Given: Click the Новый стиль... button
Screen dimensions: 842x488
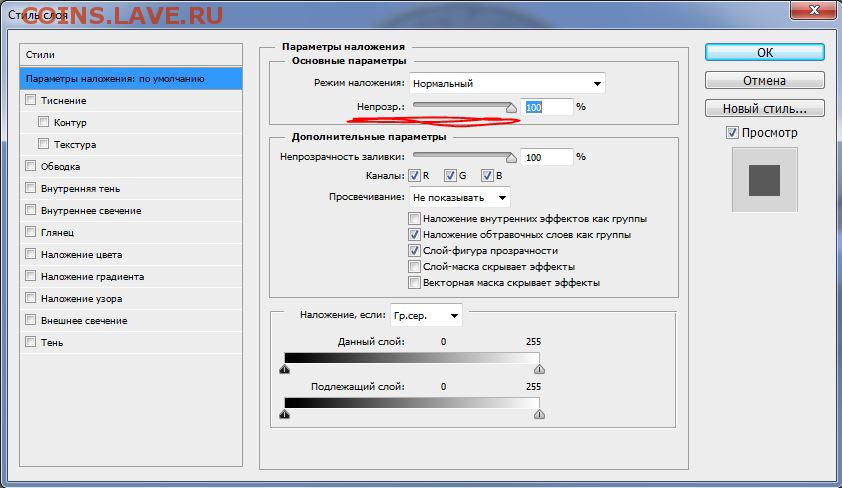Looking at the screenshot, I should 765,108.
